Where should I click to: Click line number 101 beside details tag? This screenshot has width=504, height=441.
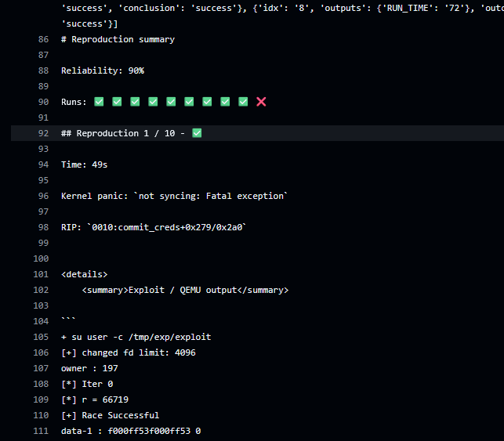point(41,274)
